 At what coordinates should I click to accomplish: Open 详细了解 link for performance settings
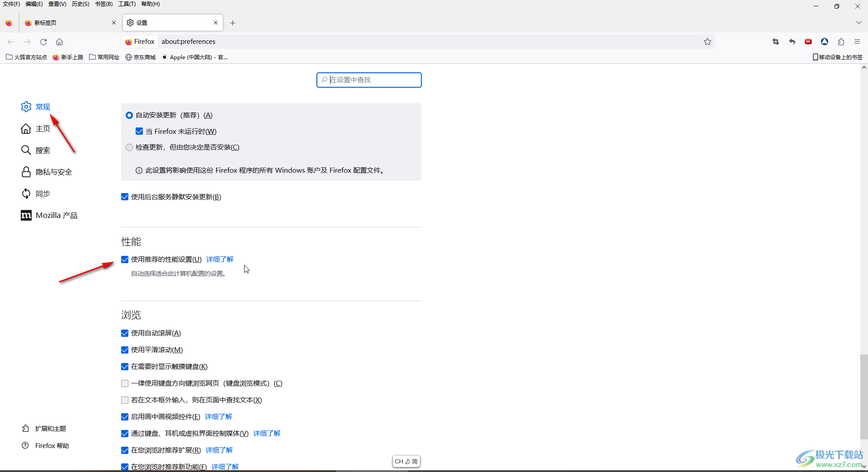pos(220,259)
